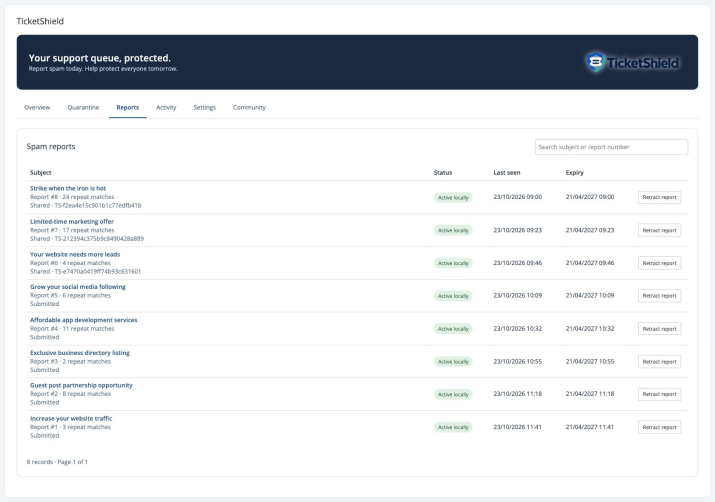Click last seen '23/10/2026 11:41'
The image size is (715, 502).
pyautogui.click(x=518, y=427)
